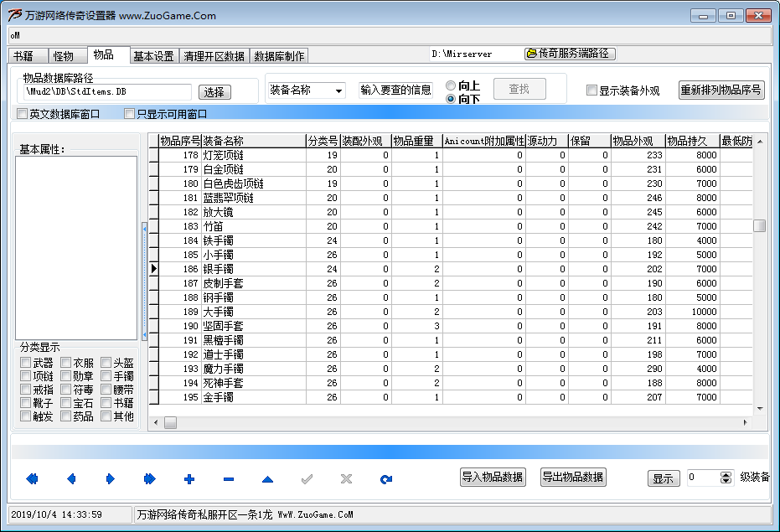Click the 显示 level button
The height and width of the screenshot is (532, 780).
664,478
